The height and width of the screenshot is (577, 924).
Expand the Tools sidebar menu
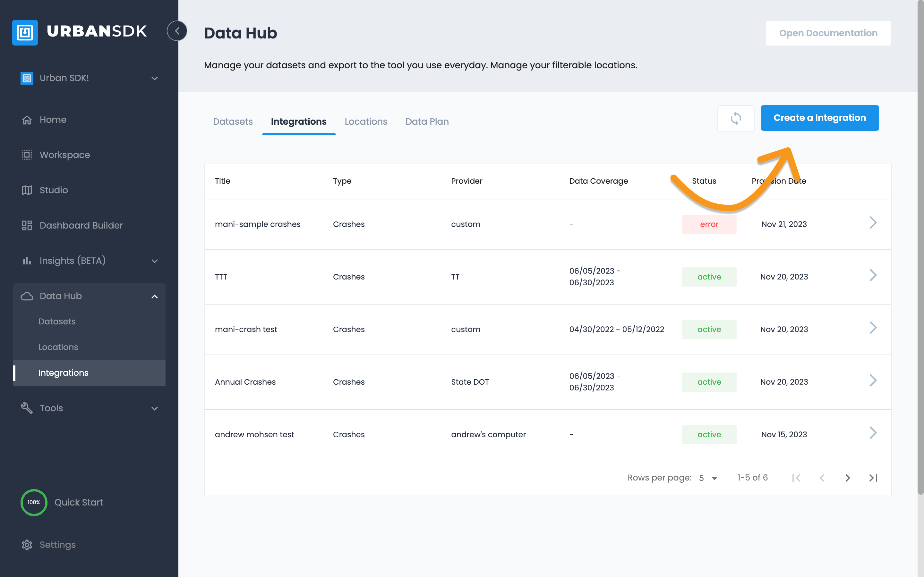[x=154, y=408]
